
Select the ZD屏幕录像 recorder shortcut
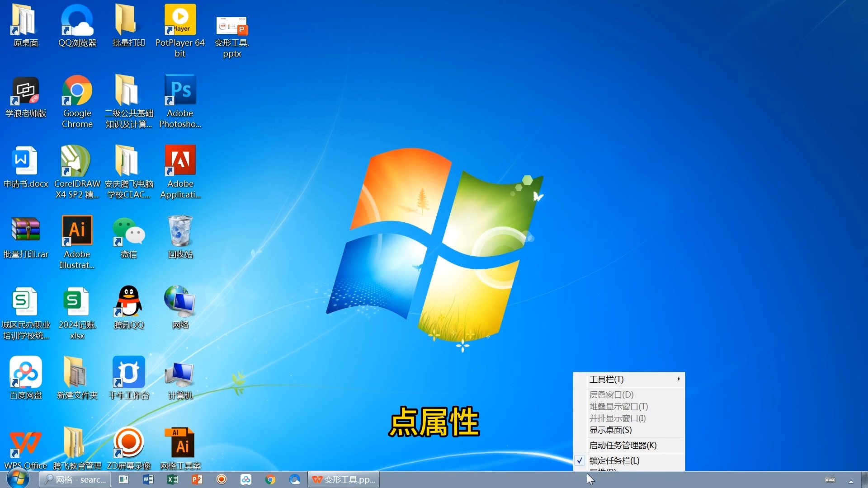point(129,449)
